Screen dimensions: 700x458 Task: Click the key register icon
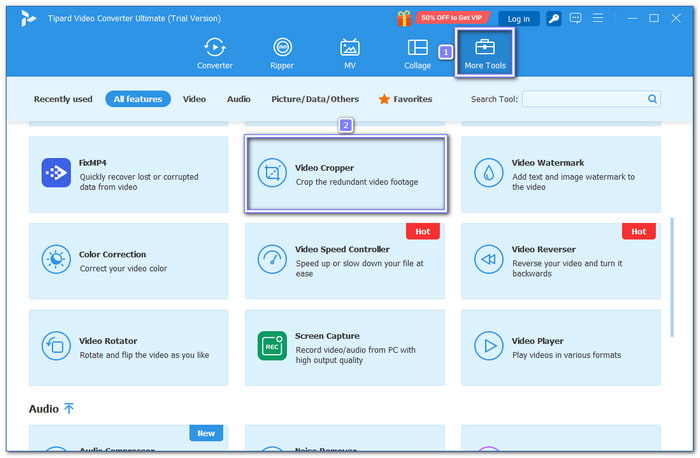tap(554, 19)
